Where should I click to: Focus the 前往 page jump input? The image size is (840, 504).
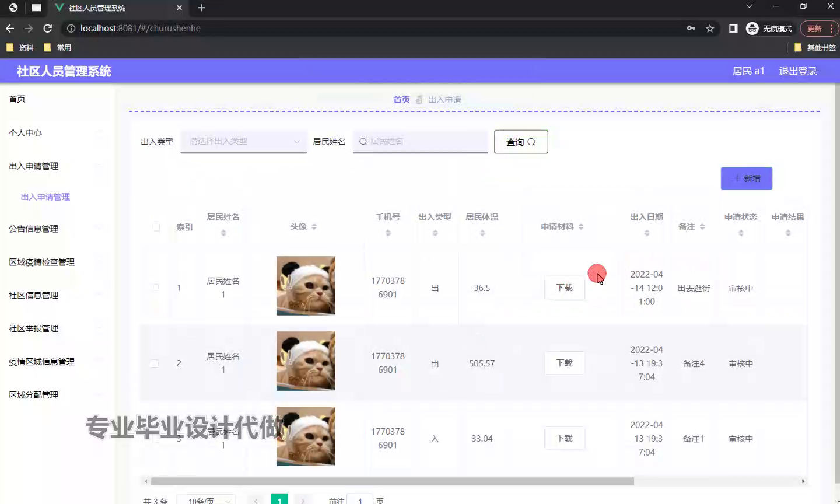[x=360, y=500]
